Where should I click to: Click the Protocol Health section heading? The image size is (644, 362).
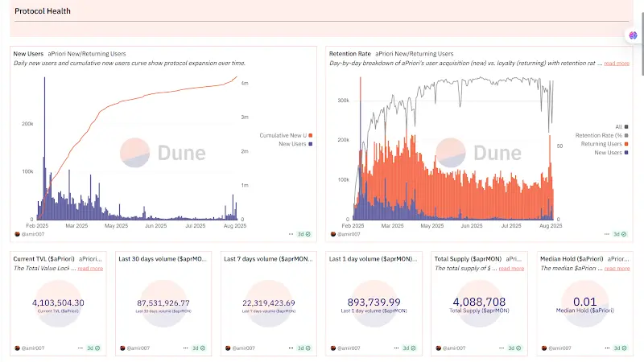tap(43, 11)
